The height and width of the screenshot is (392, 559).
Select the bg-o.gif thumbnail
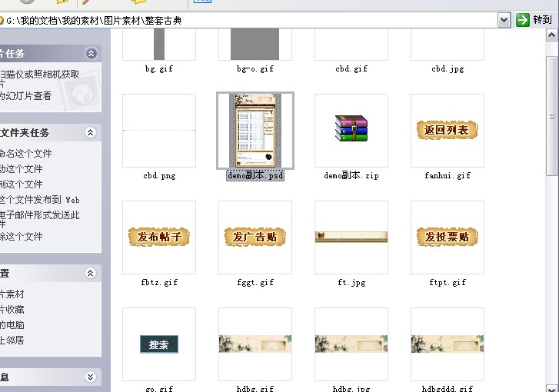pos(255,44)
